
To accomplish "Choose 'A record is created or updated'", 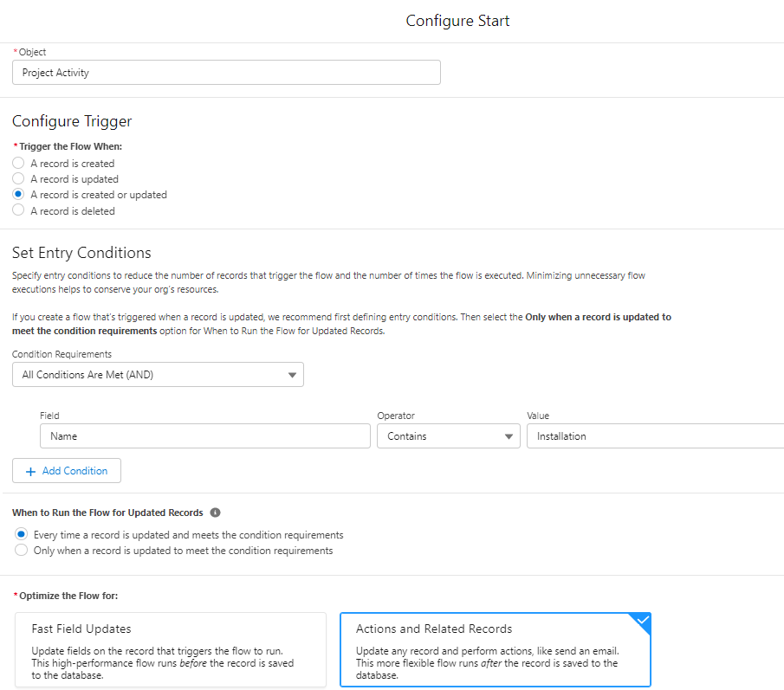I will pos(19,195).
